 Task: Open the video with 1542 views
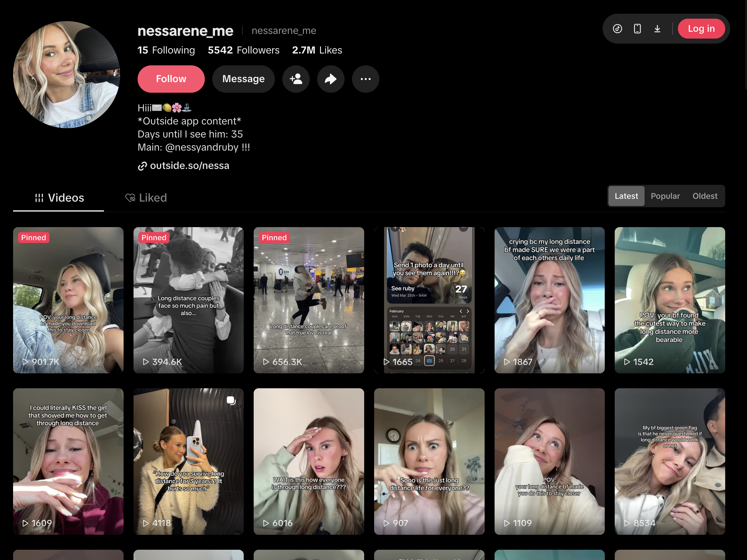[x=670, y=300]
